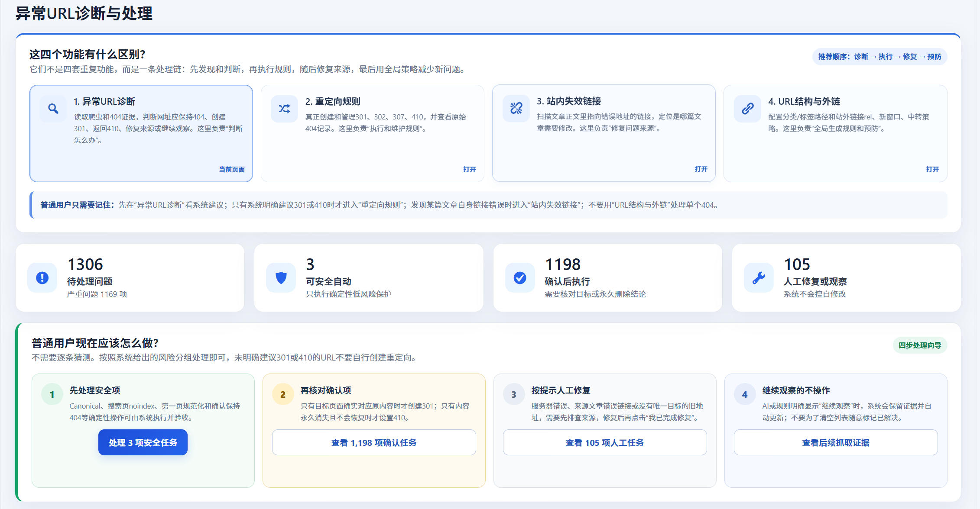Click the shuffle icon for 重定向规则
The height and width of the screenshot is (509, 980).
285,109
